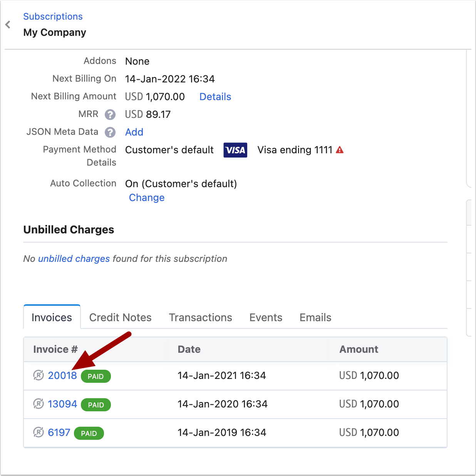Viewport: 476px width, 476px height.
Task: Click the red warning triangle icon
Action: [340, 150]
